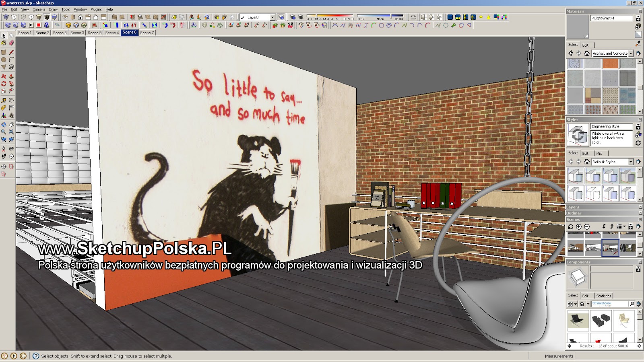This screenshot has width=644, height=362.
Task: Pick the Arc tool
Action: point(11,60)
